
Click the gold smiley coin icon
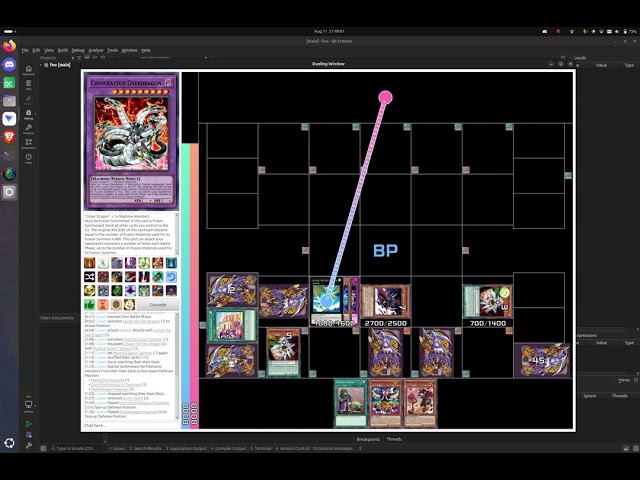[89, 290]
